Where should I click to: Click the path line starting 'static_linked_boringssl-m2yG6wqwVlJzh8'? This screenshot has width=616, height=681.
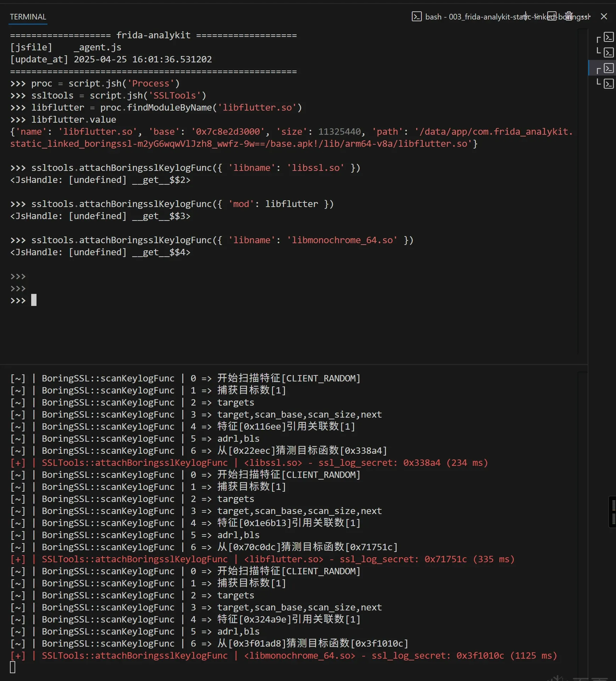[244, 144]
